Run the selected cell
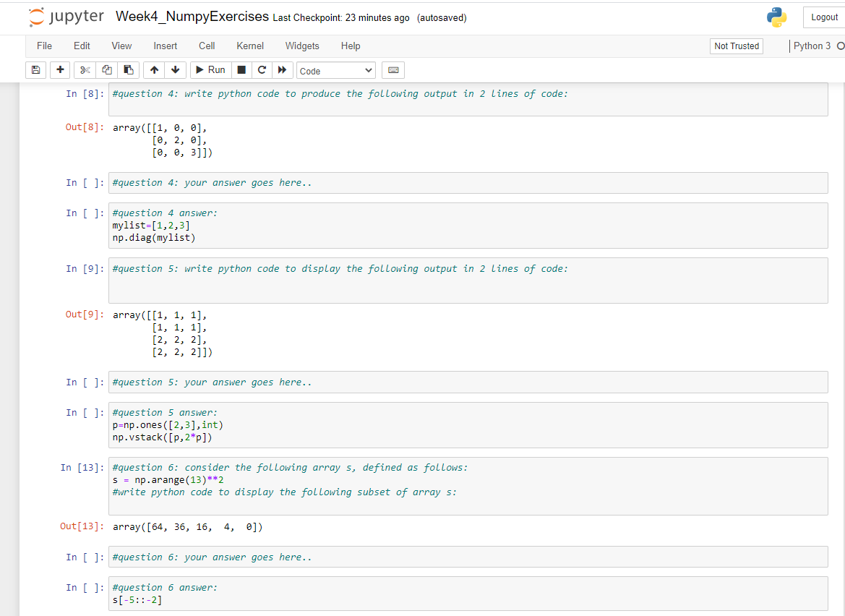The image size is (845, 616). pyautogui.click(x=211, y=70)
